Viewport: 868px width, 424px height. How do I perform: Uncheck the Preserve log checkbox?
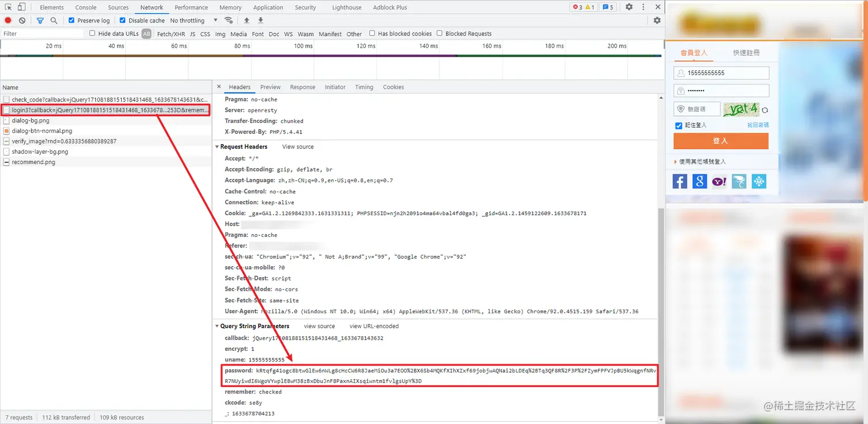pyautogui.click(x=72, y=20)
